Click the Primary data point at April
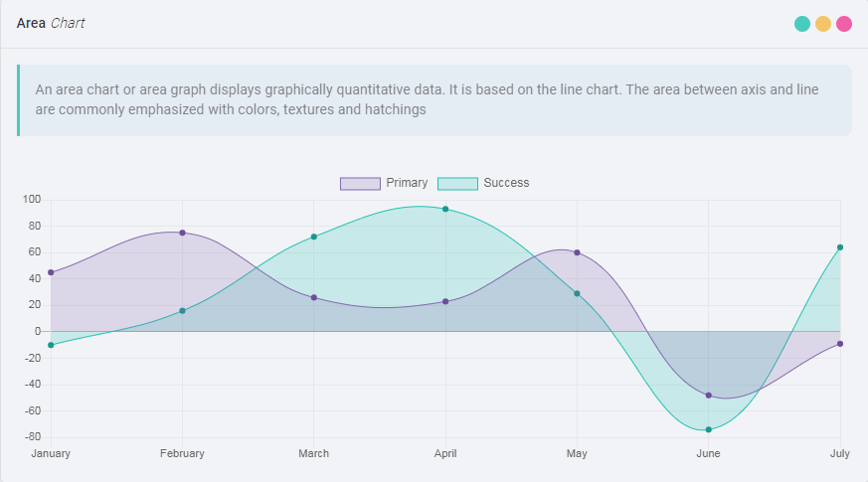The width and height of the screenshot is (868, 482). point(445,301)
